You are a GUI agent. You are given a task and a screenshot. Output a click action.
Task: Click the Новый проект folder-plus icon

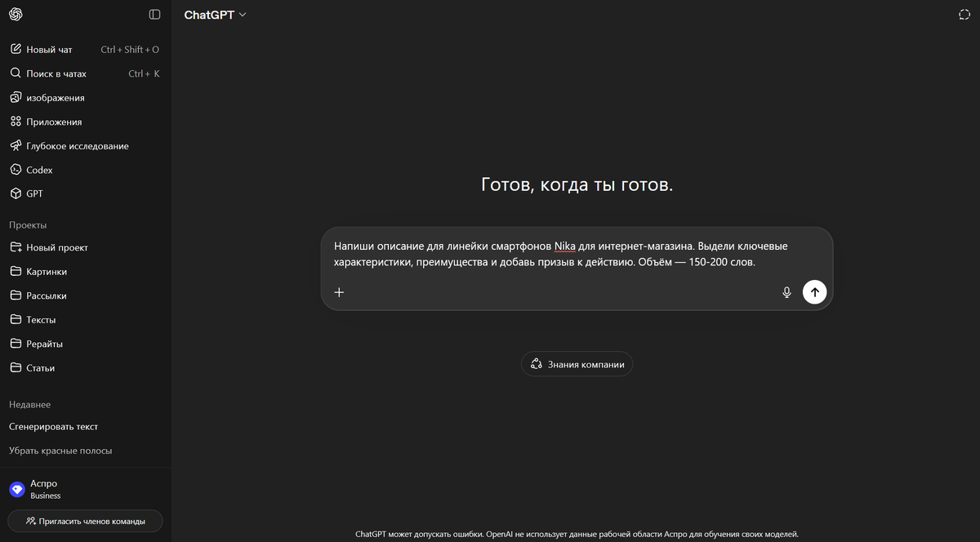[x=16, y=247]
